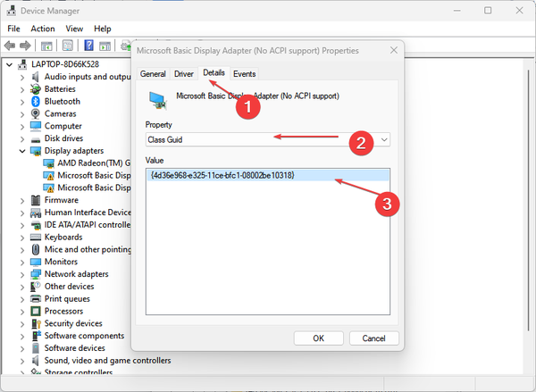Close the adapter Properties dialog
The height and width of the screenshot is (392, 536).
click(394, 50)
